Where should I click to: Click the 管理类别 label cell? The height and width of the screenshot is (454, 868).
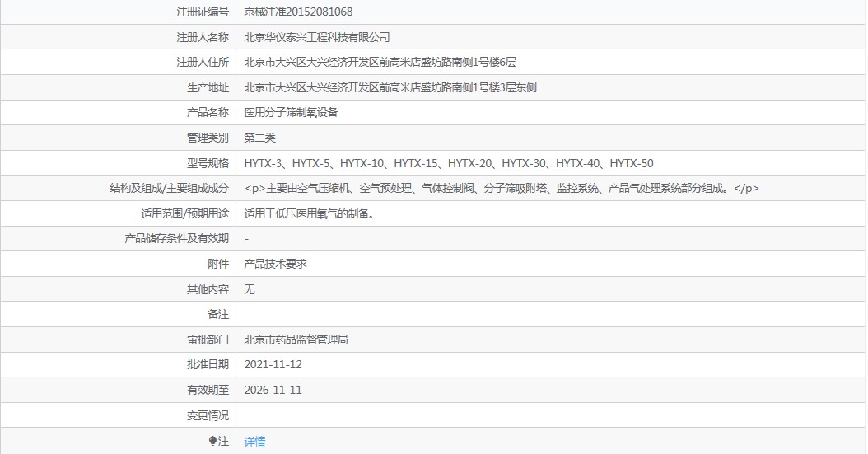pyautogui.click(x=119, y=138)
